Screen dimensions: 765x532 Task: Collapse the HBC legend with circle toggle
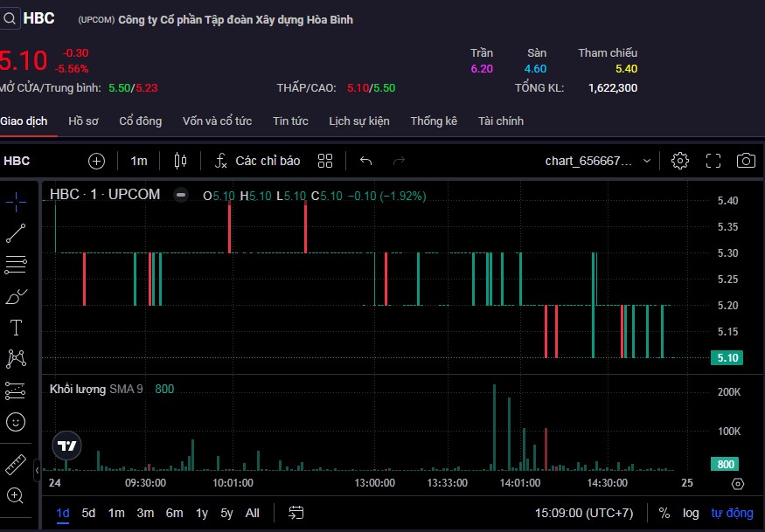click(180, 196)
